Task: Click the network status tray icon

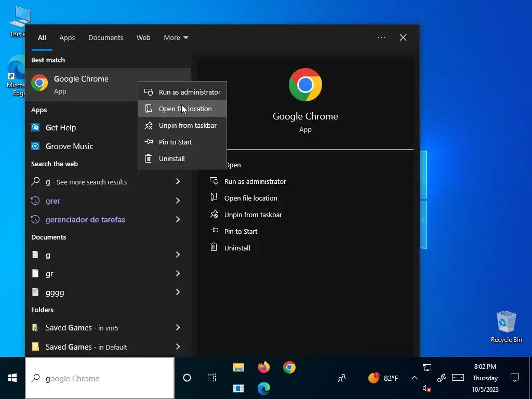Action: (427, 367)
